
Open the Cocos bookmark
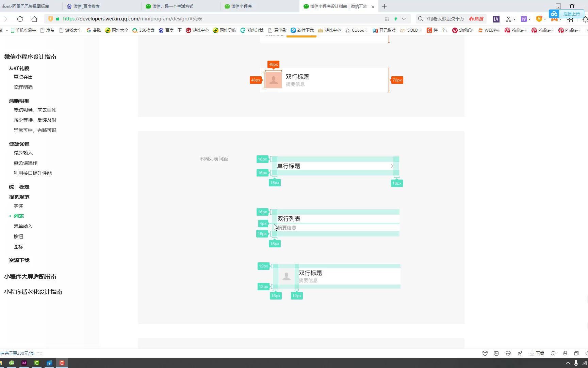[356, 30]
